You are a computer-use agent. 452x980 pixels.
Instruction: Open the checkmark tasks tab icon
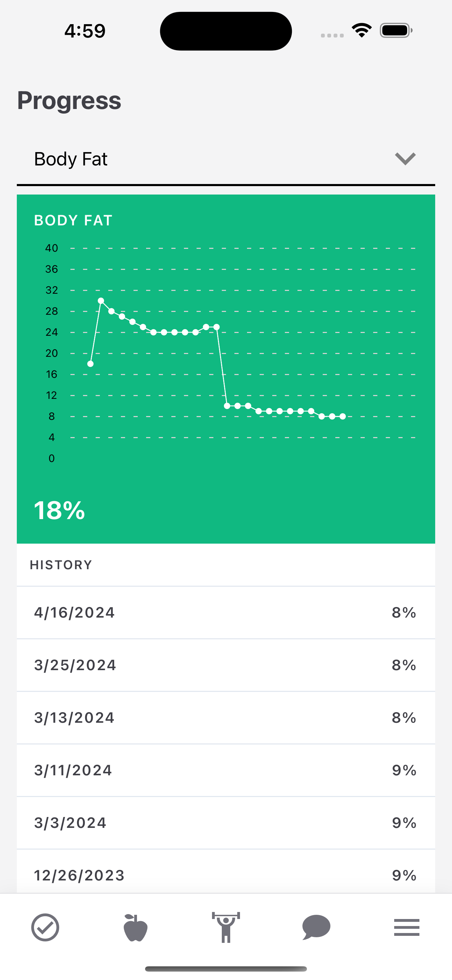tap(45, 927)
